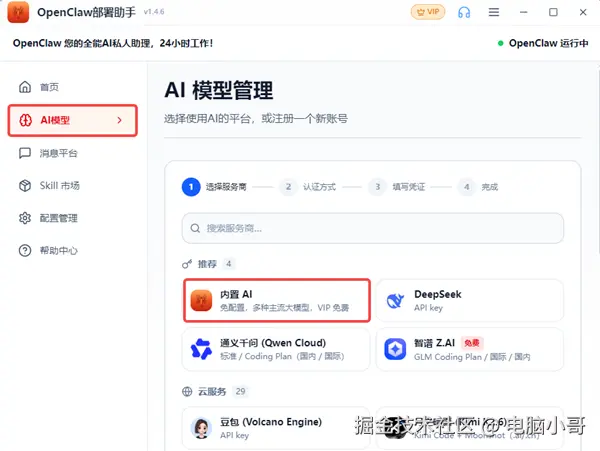
Task: Open Skill 市场 in the sidebar
Action: [73, 186]
